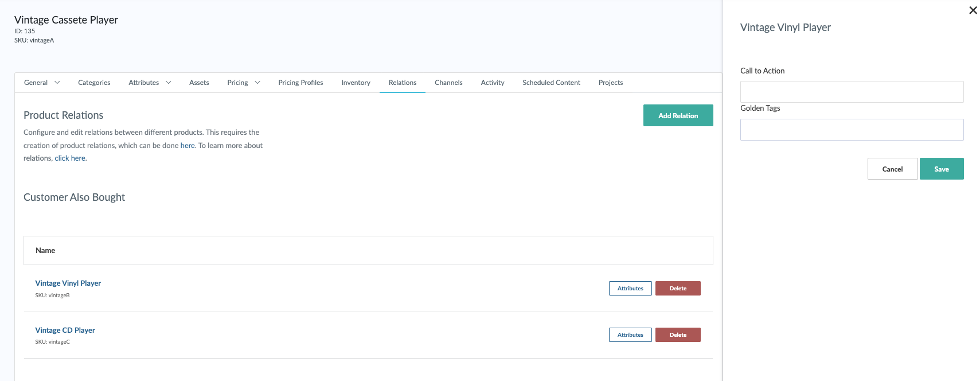980x381 pixels.
Task: Go to the Pricing Profiles tab
Action: click(300, 83)
